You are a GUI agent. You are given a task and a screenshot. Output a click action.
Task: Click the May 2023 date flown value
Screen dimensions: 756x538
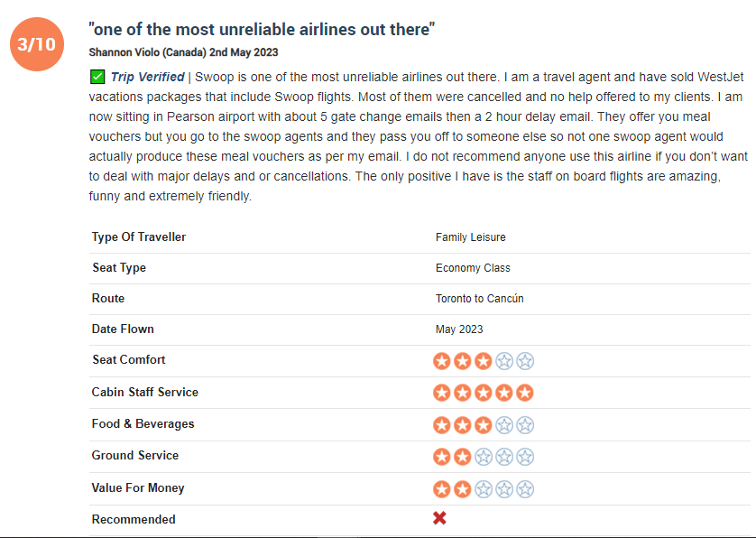click(459, 329)
